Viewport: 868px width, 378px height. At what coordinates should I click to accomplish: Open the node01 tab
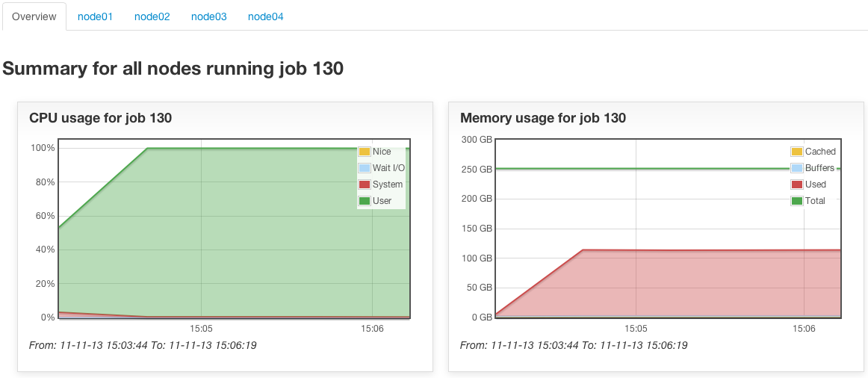coord(95,16)
